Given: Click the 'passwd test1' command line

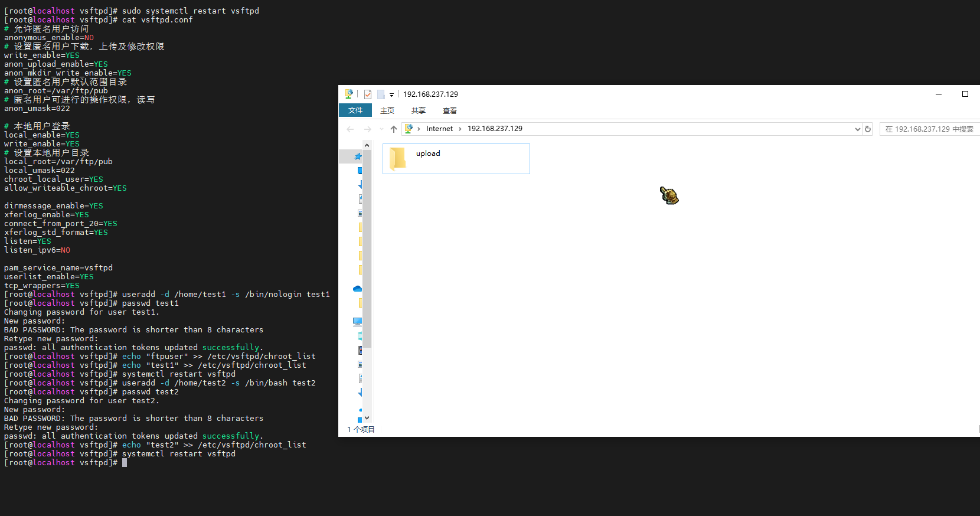Looking at the screenshot, I should 92,303.
